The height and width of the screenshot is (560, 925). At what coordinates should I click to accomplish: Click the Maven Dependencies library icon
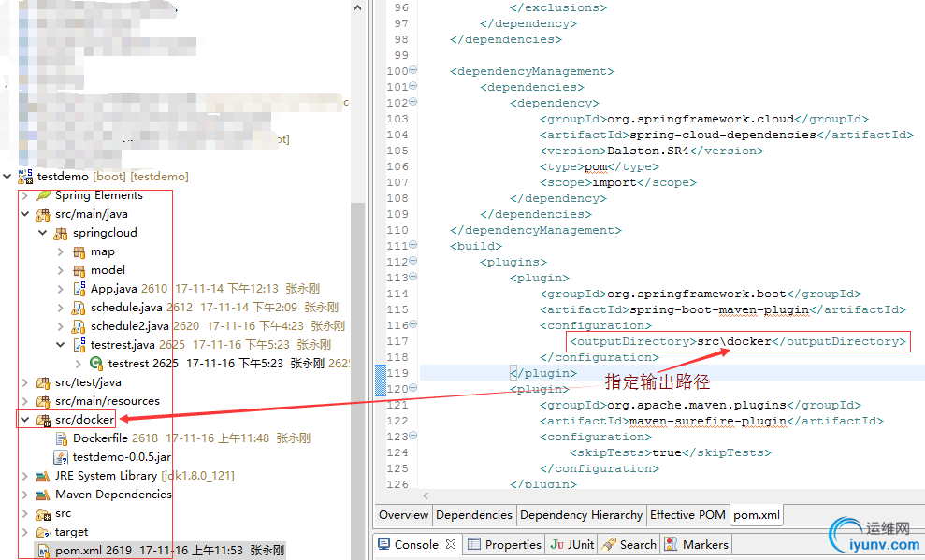coord(43,495)
